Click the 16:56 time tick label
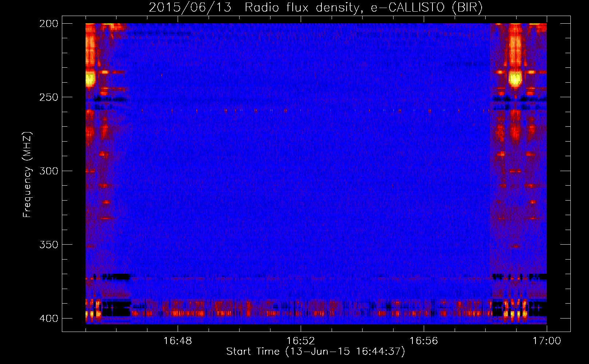 [424, 341]
